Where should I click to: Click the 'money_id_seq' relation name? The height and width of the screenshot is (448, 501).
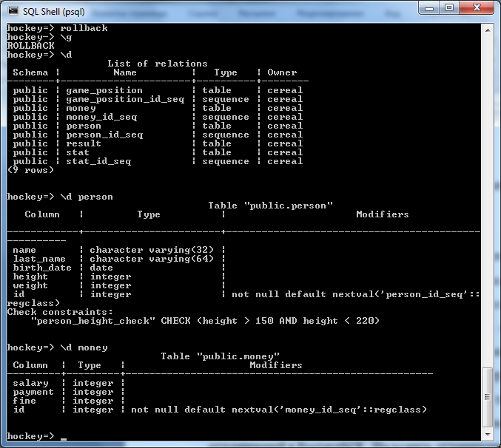(x=101, y=117)
